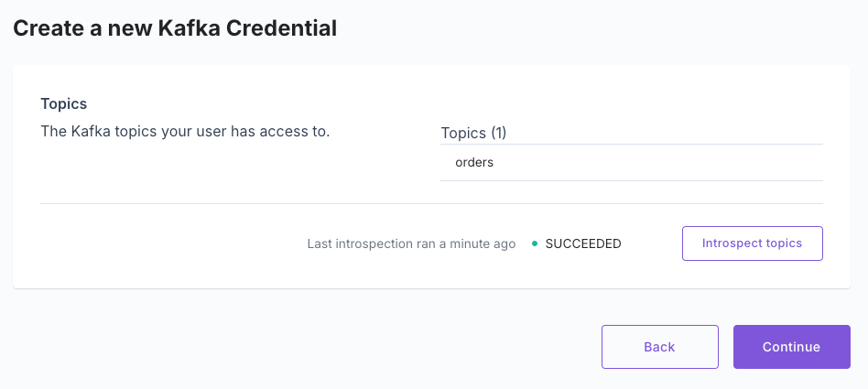
Task: Run Introspect topics
Action: pos(753,243)
